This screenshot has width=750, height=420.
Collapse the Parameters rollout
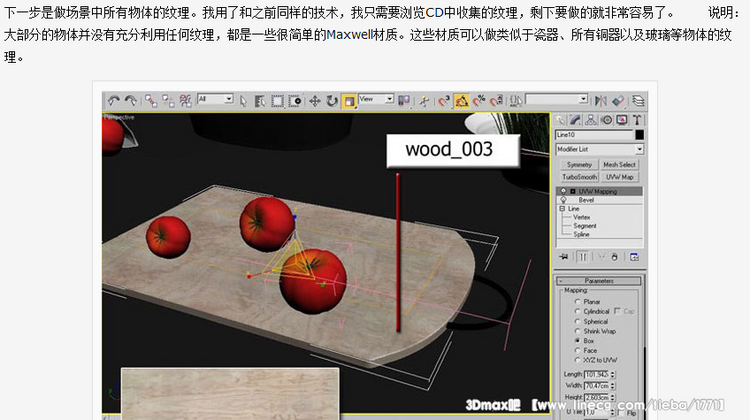coord(599,281)
